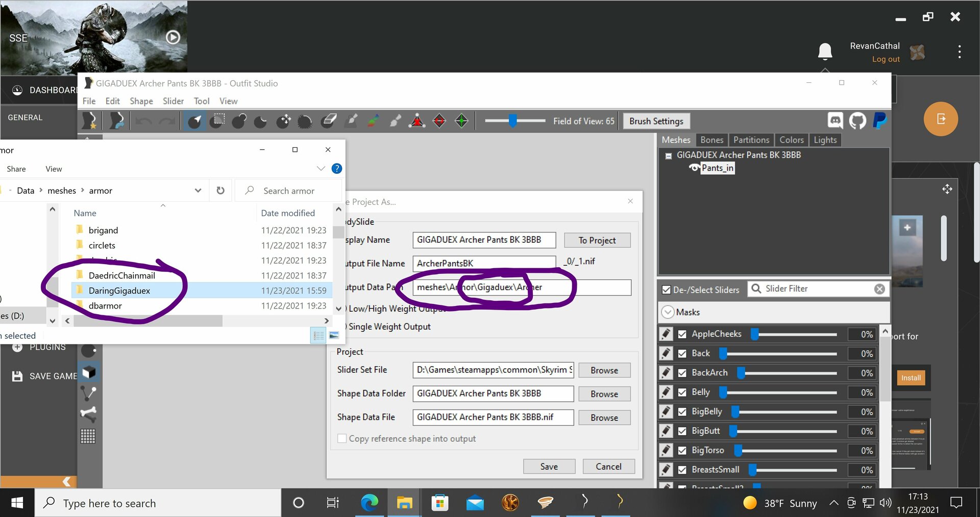Click the Output File Name field

[x=484, y=264]
